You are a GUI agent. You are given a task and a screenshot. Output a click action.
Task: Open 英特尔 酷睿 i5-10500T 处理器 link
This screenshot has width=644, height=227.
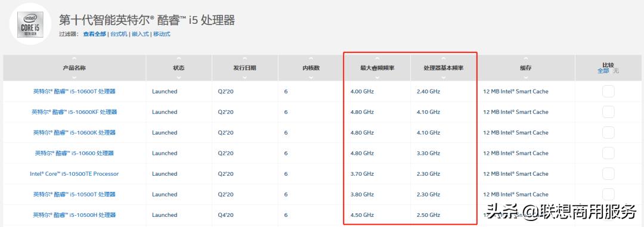[x=75, y=194]
